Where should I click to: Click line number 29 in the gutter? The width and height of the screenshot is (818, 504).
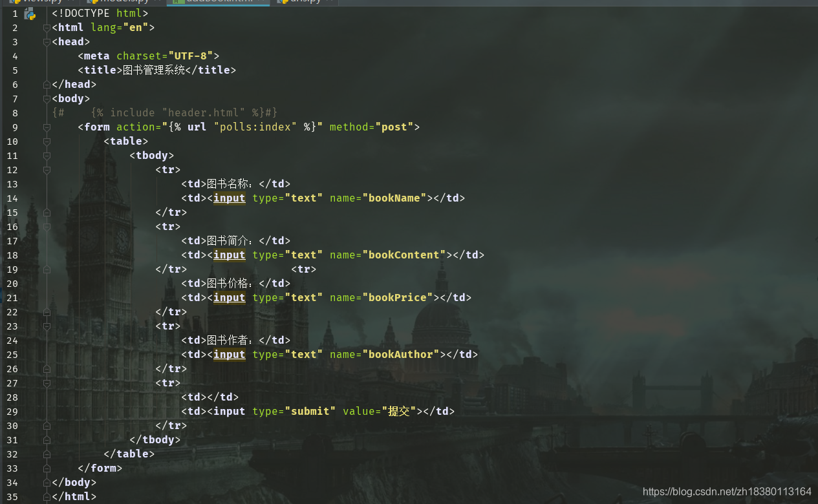[12, 412]
